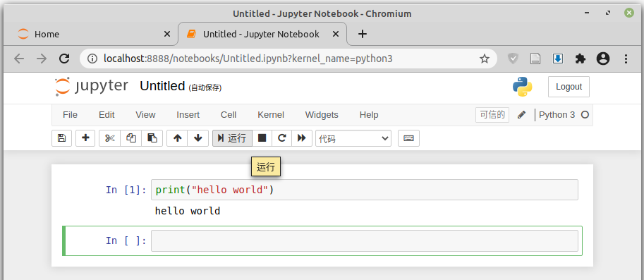
Task: Click the Logout button
Action: tap(569, 87)
